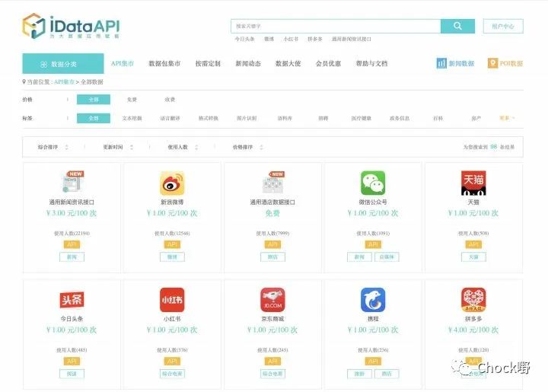
Task: Open the 携程 Ctrip dolphin icon
Action: (x=373, y=300)
